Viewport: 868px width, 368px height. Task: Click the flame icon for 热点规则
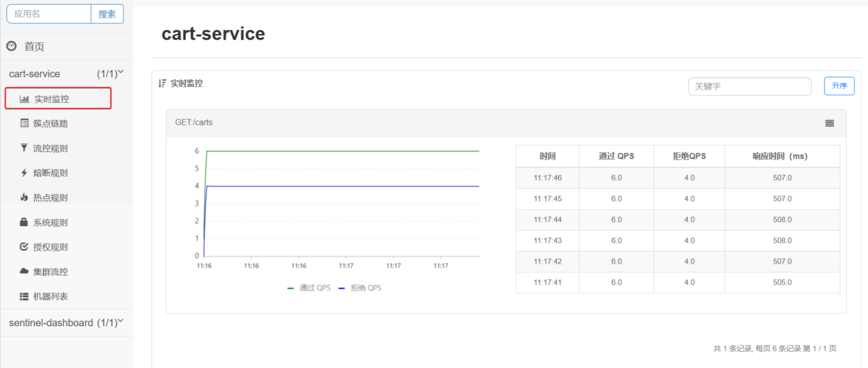point(24,197)
